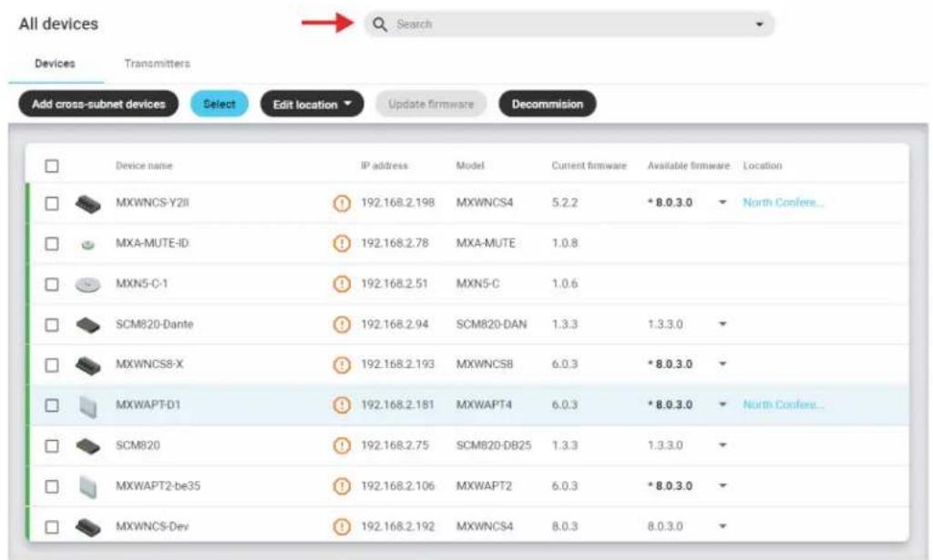Click warning icon beside 192.168.2.192
Viewport: 933px width, 560px height.
pyautogui.click(x=342, y=526)
